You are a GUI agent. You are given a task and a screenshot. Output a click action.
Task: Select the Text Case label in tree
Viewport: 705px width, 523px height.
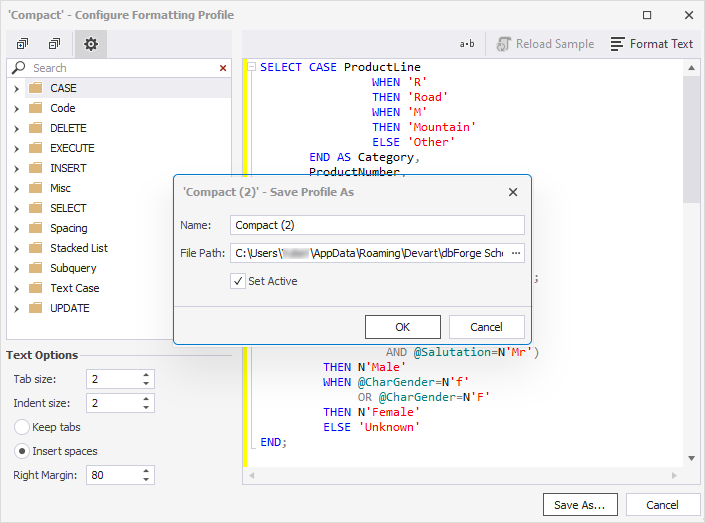point(75,288)
